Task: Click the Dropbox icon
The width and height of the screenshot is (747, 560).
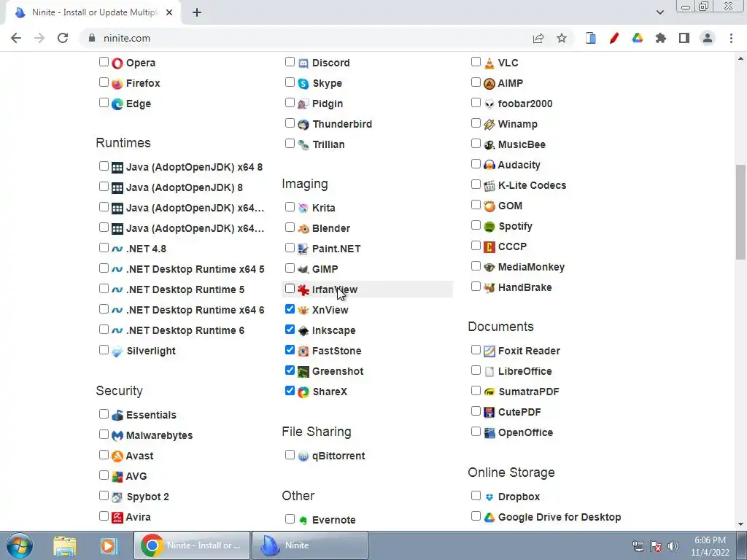Action: click(489, 497)
